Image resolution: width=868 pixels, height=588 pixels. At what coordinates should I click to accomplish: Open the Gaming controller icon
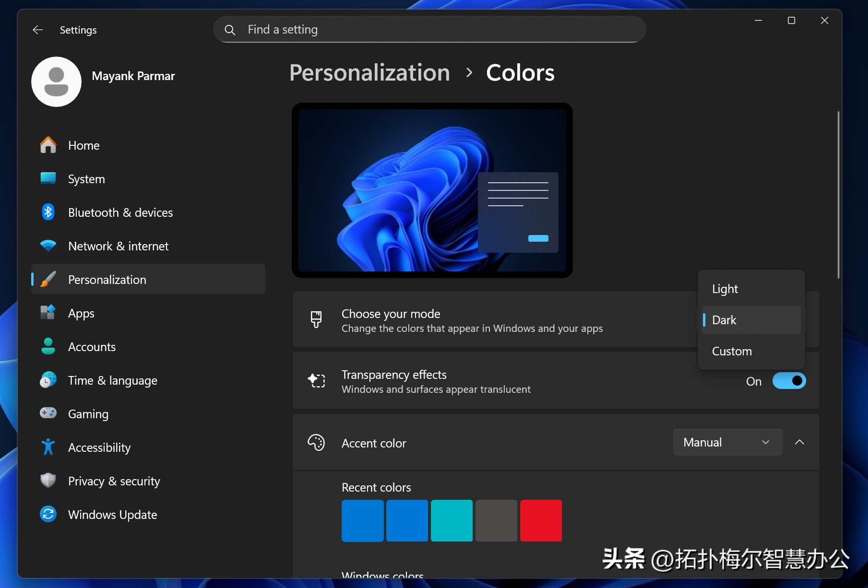pos(48,413)
